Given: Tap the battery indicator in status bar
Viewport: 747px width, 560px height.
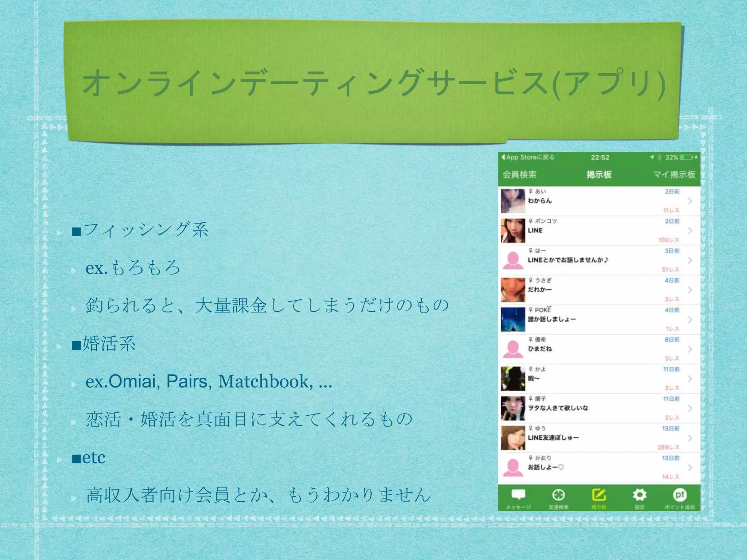Looking at the screenshot, I should pyautogui.click(x=686, y=157).
